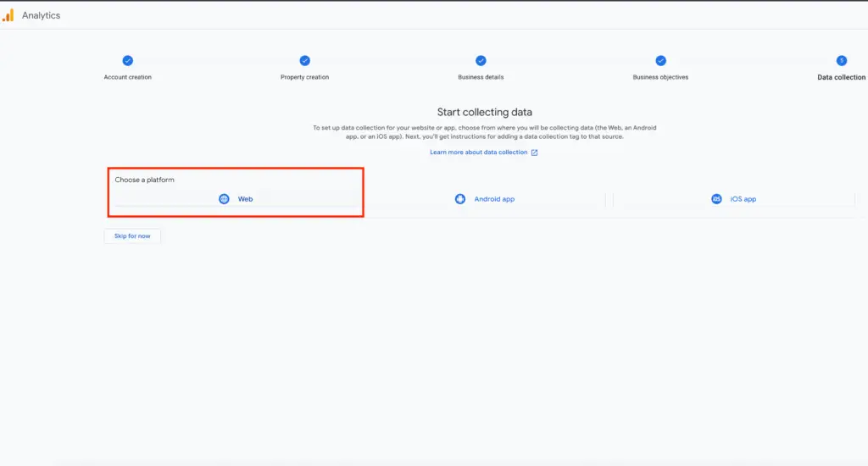Select the Data collection step label

[841, 77]
